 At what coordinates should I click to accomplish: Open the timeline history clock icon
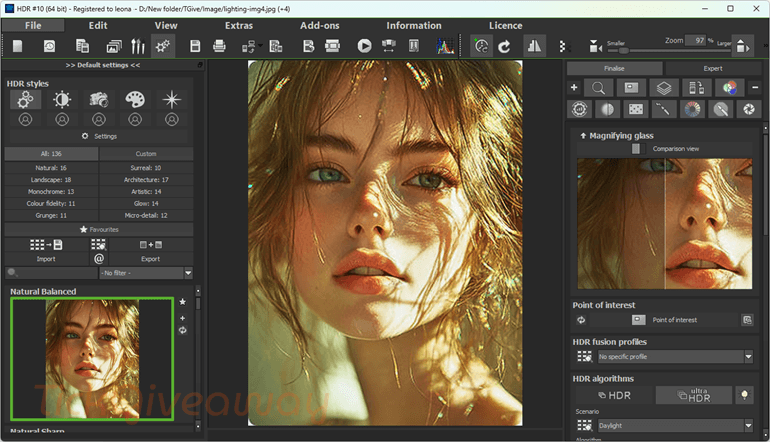[50, 46]
